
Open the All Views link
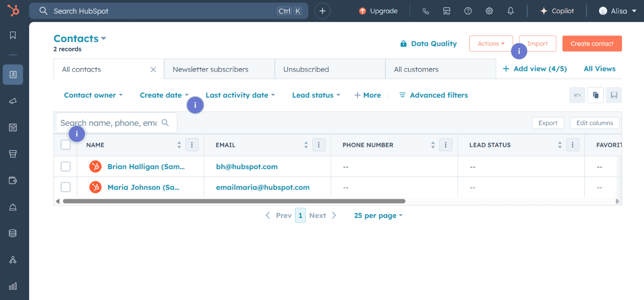pos(600,69)
